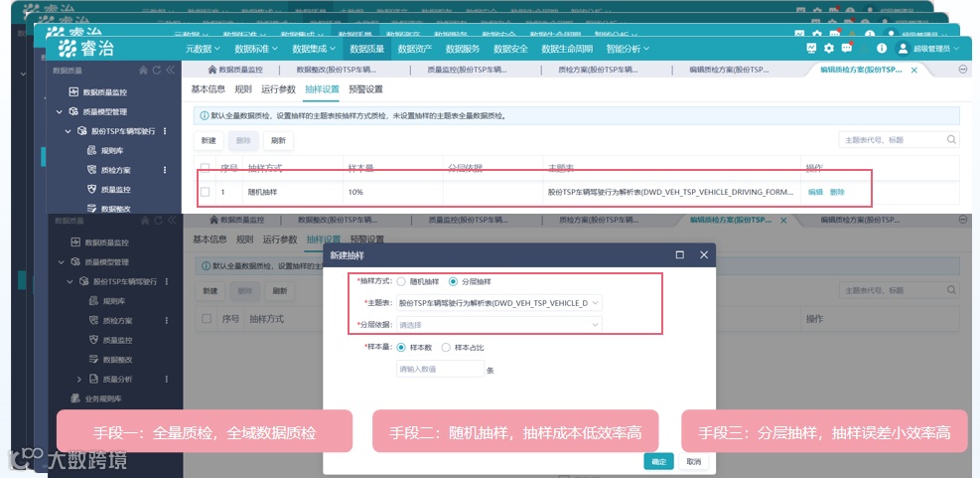Screen dimensions: 980x478
Task: Switch to 基本信息 tab in 10% row window
Action: [209, 89]
